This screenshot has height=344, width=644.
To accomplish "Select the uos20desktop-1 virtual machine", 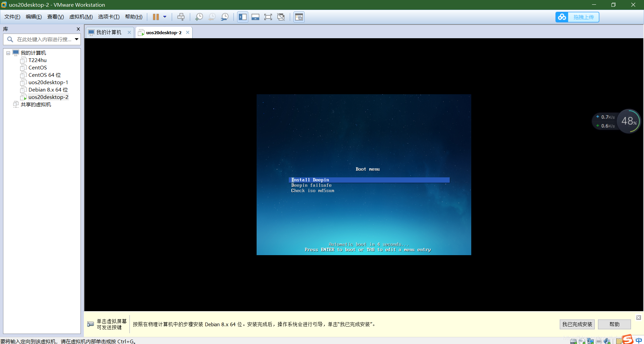I will (48, 82).
